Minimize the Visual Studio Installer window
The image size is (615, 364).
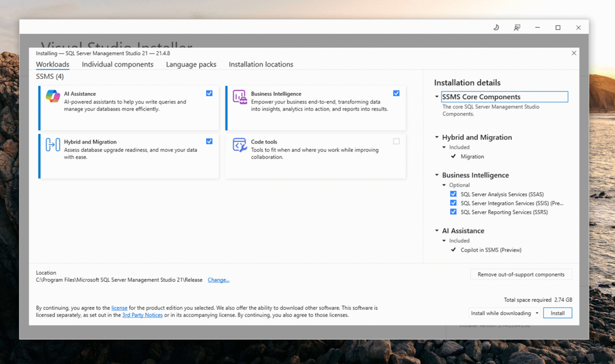tap(537, 27)
